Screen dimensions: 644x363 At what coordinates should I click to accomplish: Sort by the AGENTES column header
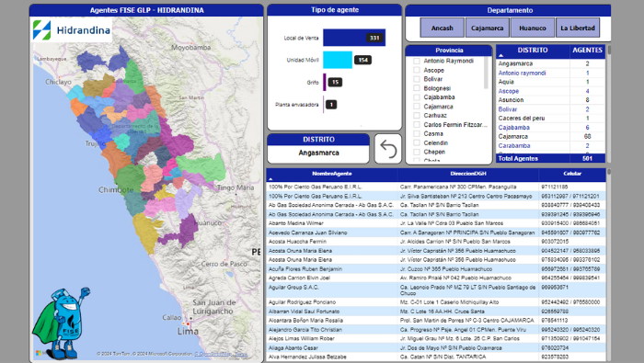[587, 50]
